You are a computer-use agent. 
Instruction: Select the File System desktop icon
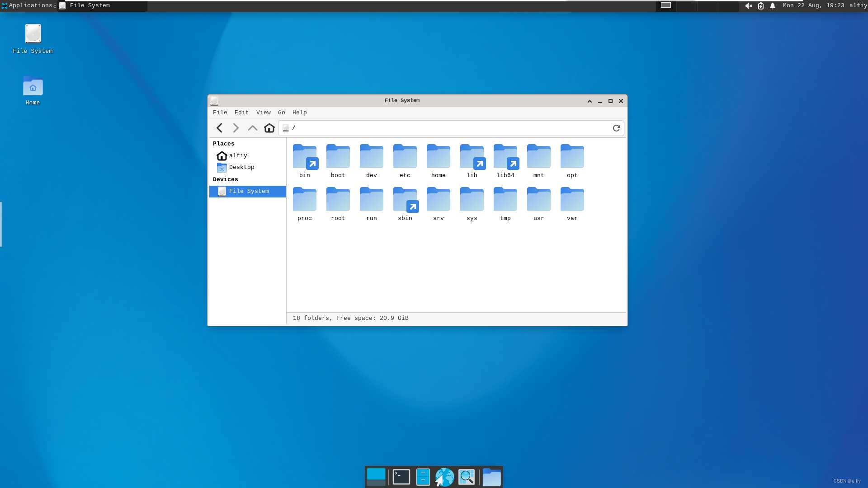click(x=33, y=39)
